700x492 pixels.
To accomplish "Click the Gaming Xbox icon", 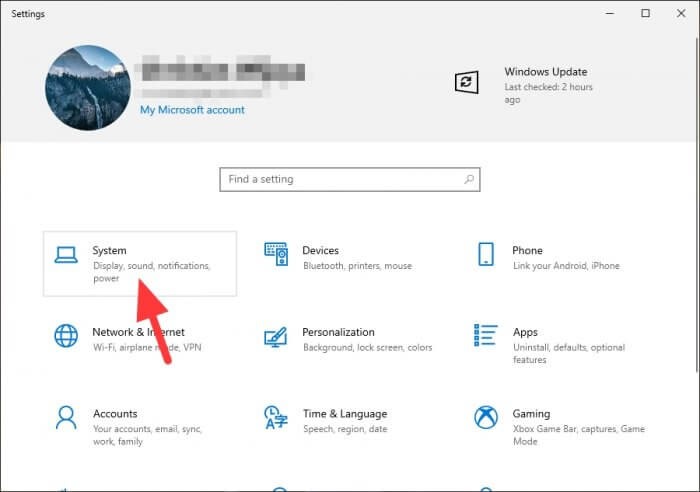I will (486, 417).
